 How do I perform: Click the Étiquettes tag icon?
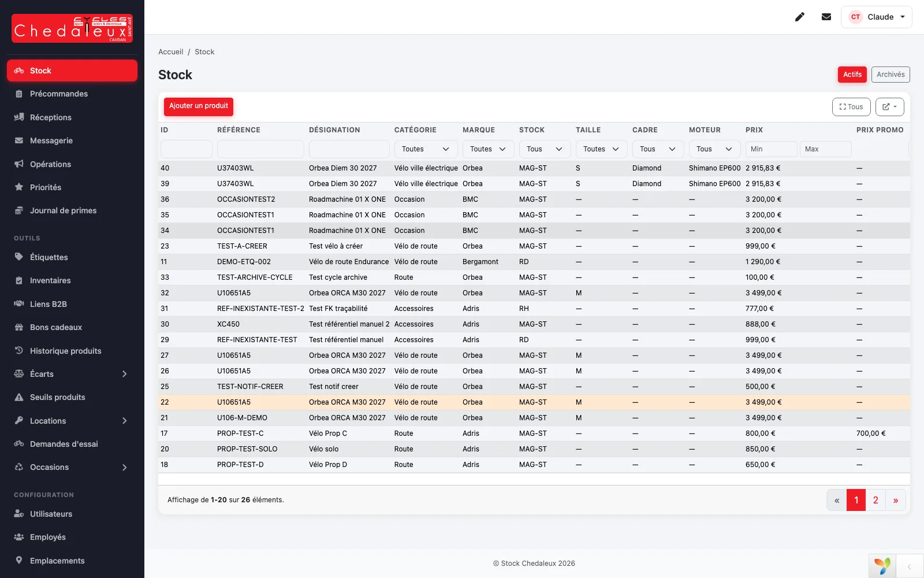[x=19, y=257]
